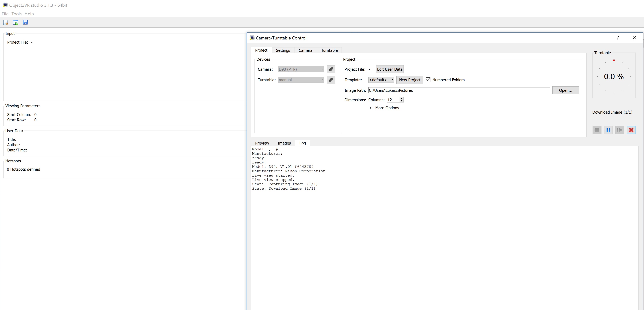Click log line 'State: Download Image (1/1)'
The image size is (644, 310).
tap(284, 189)
